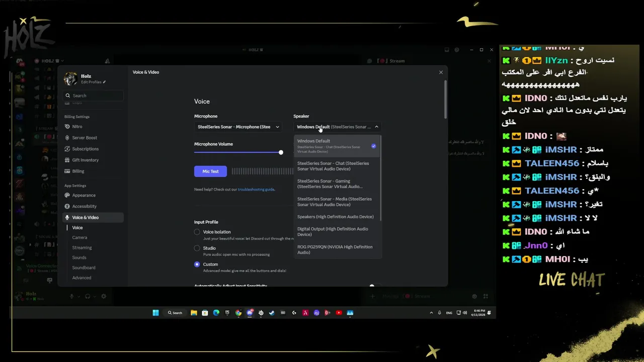Click the Gift Inventory present icon

point(67,160)
